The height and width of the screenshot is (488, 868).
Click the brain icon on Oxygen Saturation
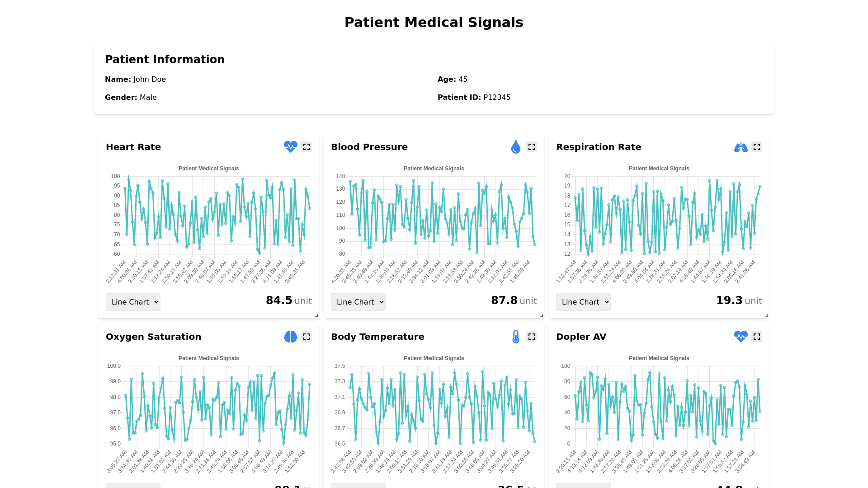click(x=290, y=337)
